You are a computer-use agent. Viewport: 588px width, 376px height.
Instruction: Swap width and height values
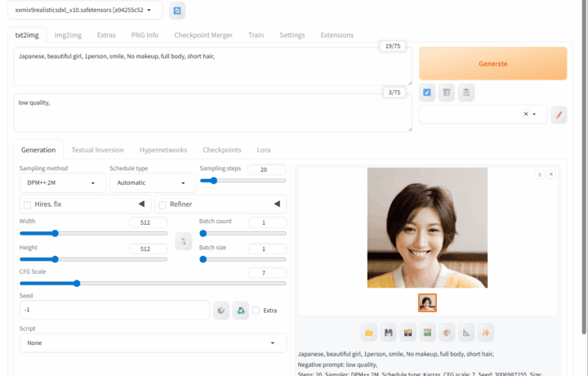point(184,240)
